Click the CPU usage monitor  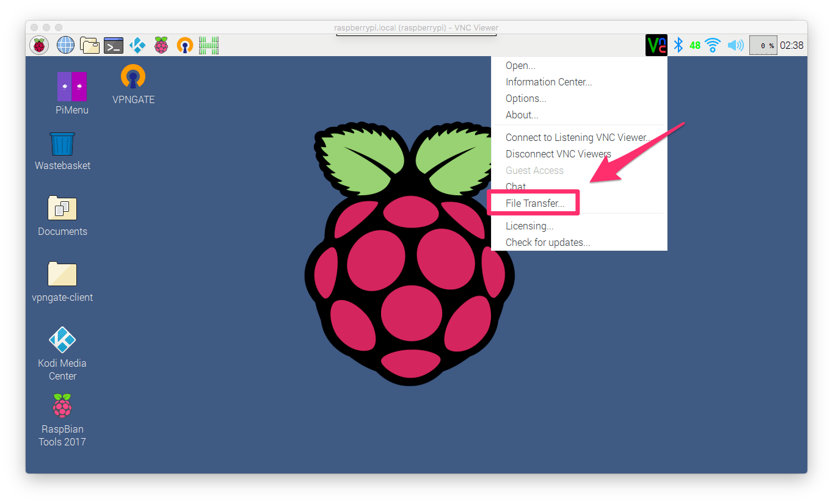[763, 45]
